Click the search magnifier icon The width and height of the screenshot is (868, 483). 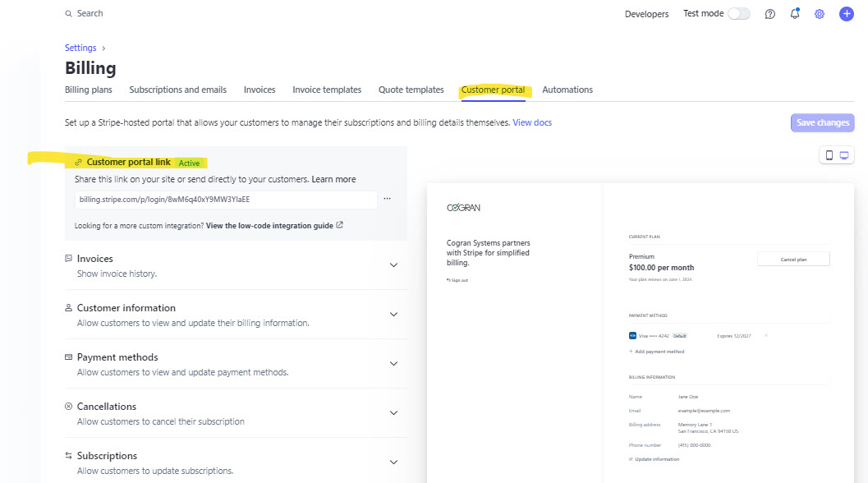(68, 14)
